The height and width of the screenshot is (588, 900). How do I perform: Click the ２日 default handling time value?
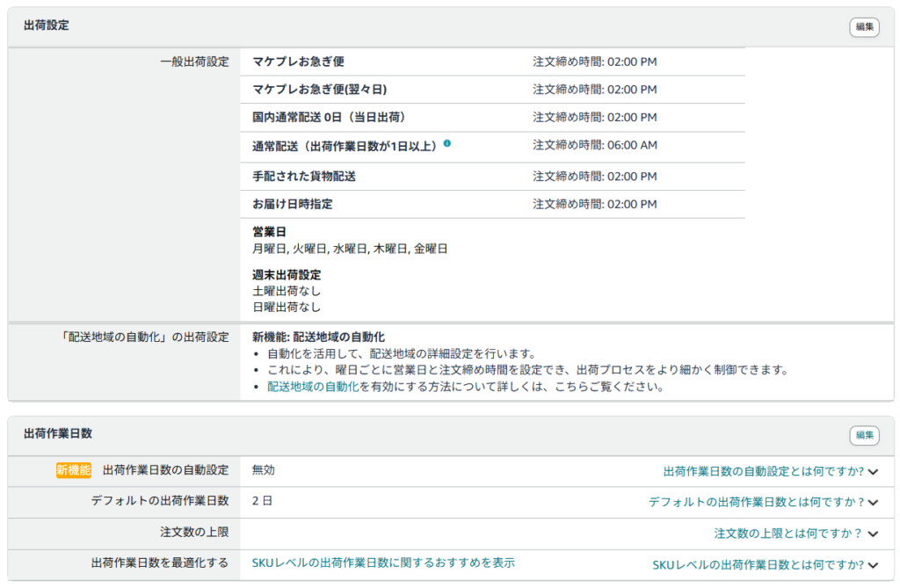point(258,500)
